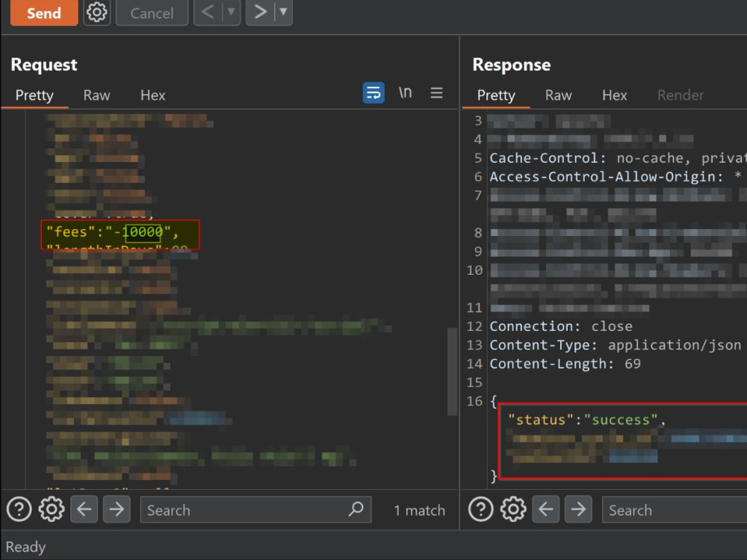Image resolution: width=747 pixels, height=560 pixels.
Task: Open the history dropdown beside the forward arrow
Action: click(283, 11)
